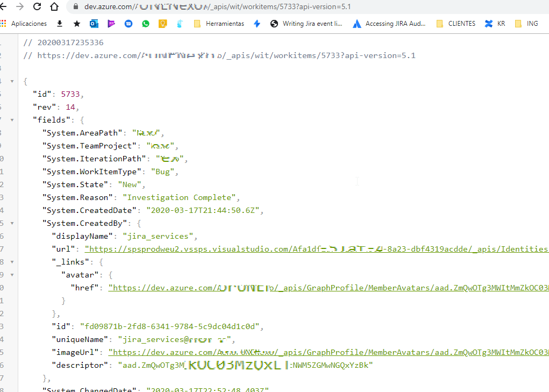Image resolution: width=549 pixels, height=392 pixels.
Task: Click the "rev" value 14
Action: click(70, 107)
